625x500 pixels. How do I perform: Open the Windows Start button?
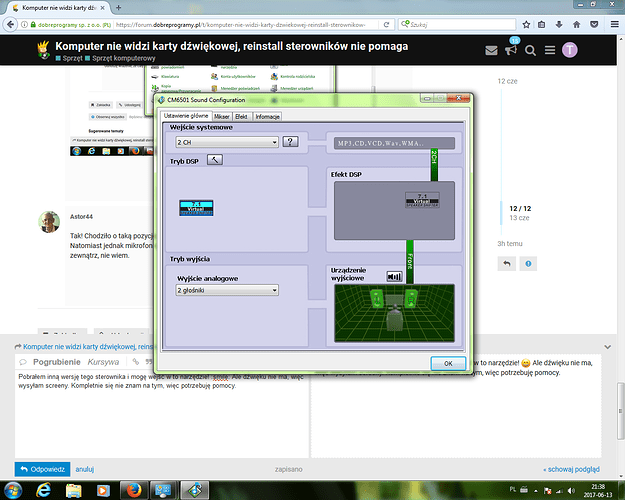click(13, 490)
